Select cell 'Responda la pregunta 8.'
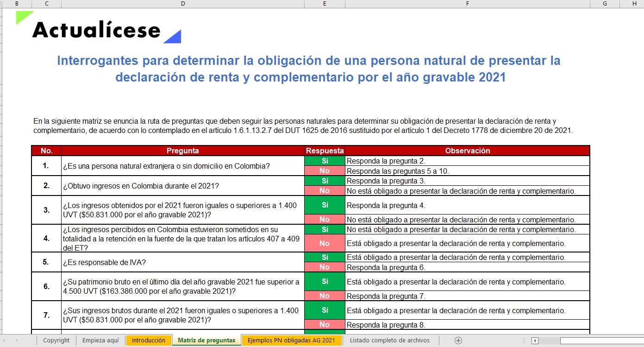644x347 pixels. pos(468,324)
